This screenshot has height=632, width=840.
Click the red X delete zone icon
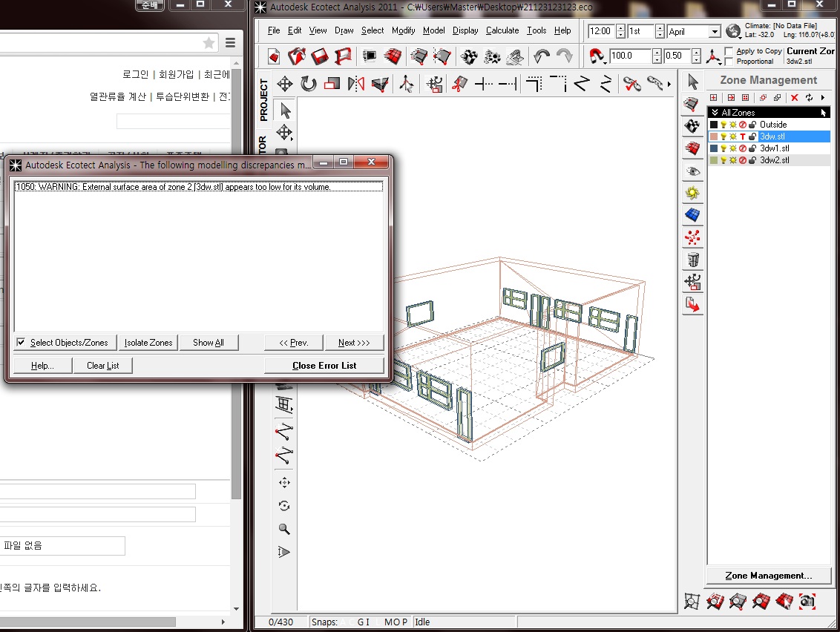[795, 98]
